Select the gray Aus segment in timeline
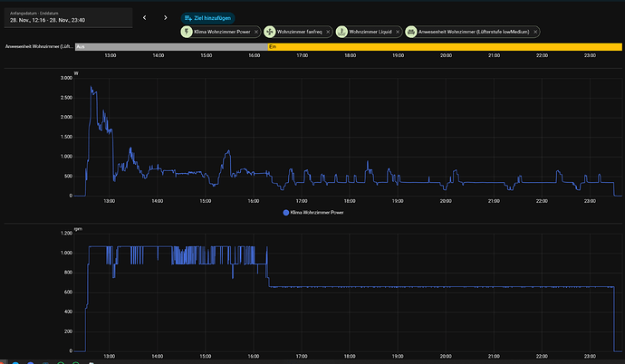This screenshot has width=625, height=364. (x=169, y=45)
